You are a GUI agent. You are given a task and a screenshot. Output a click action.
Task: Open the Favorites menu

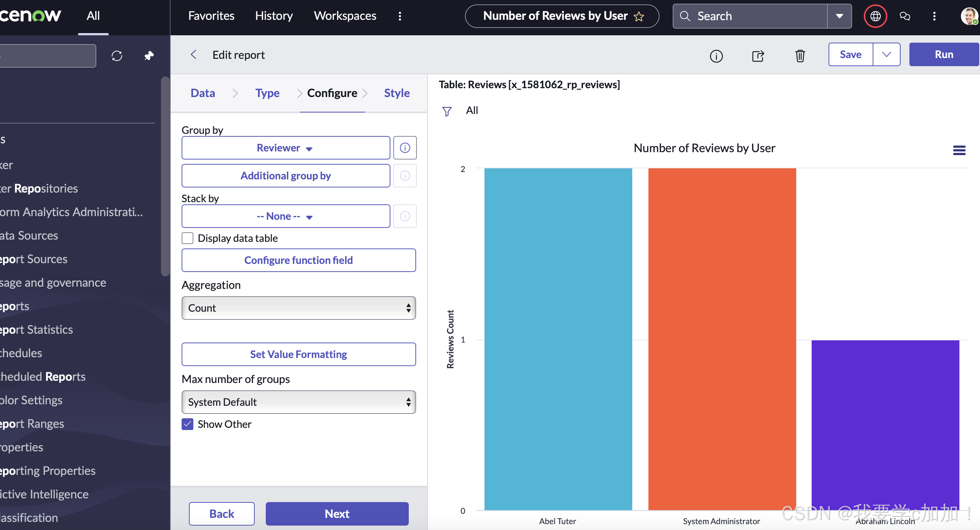coord(211,16)
